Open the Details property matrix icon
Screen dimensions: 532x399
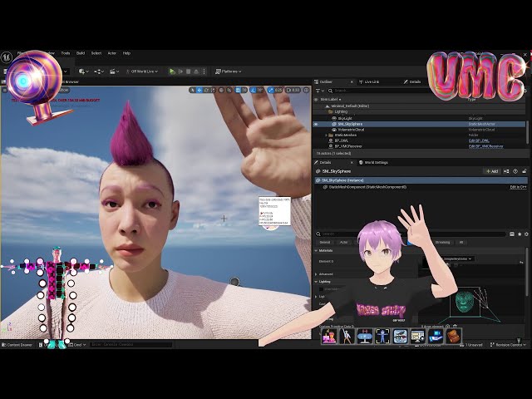[512, 234]
